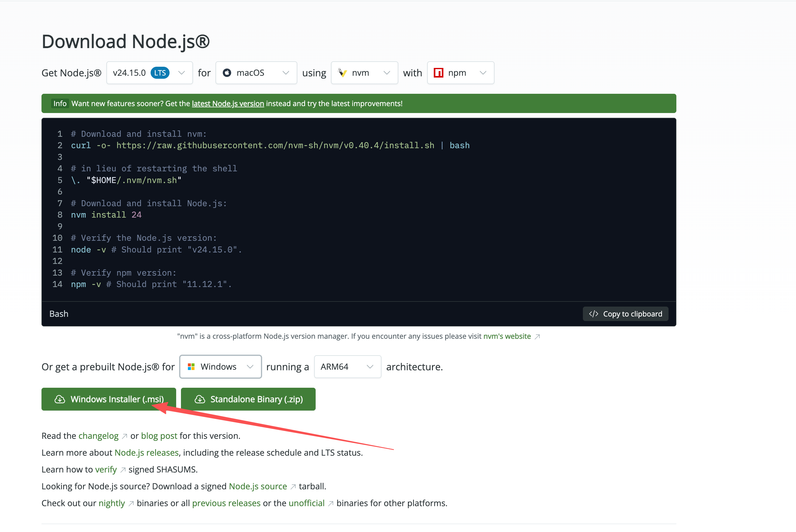The image size is (796, 532).
Task: Follow the latest Node.js version link
Action: coord(228,103)
